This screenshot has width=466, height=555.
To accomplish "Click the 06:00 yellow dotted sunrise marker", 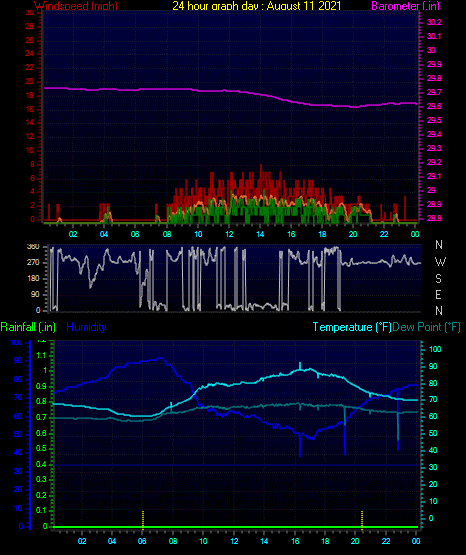I will pyautogui.click(x=143, y=519).
